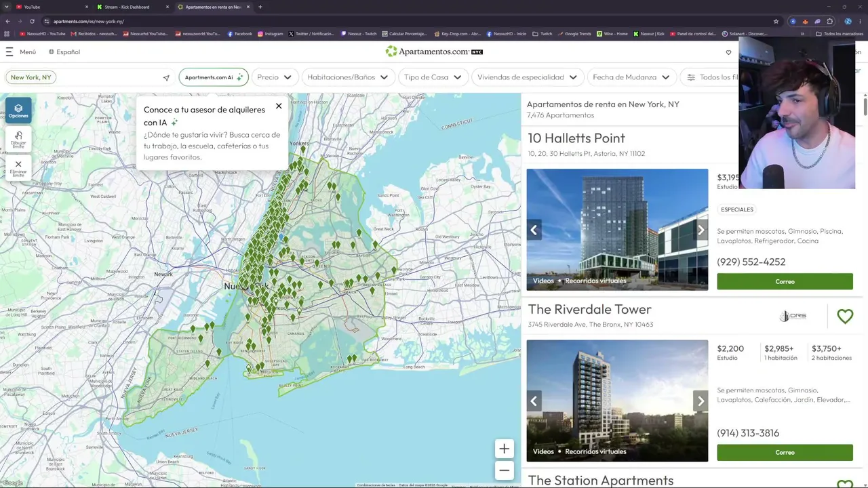
Task: Click the Eliminar límite X tool
Action: point(18,167)
